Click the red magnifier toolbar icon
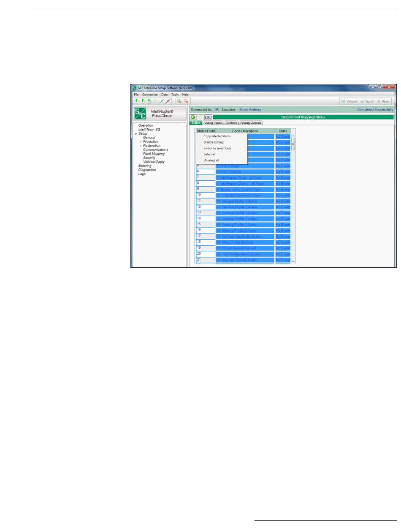 pos(186,101)
